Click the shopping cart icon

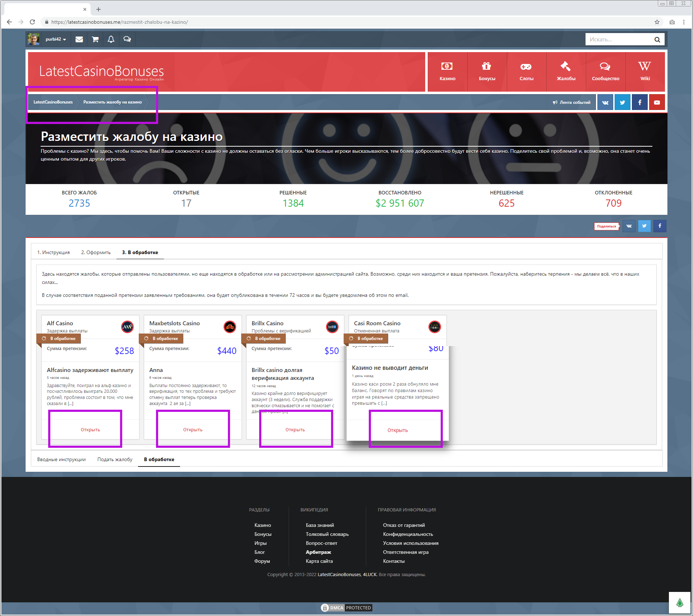pyautogui.click(x=95, y=39)
